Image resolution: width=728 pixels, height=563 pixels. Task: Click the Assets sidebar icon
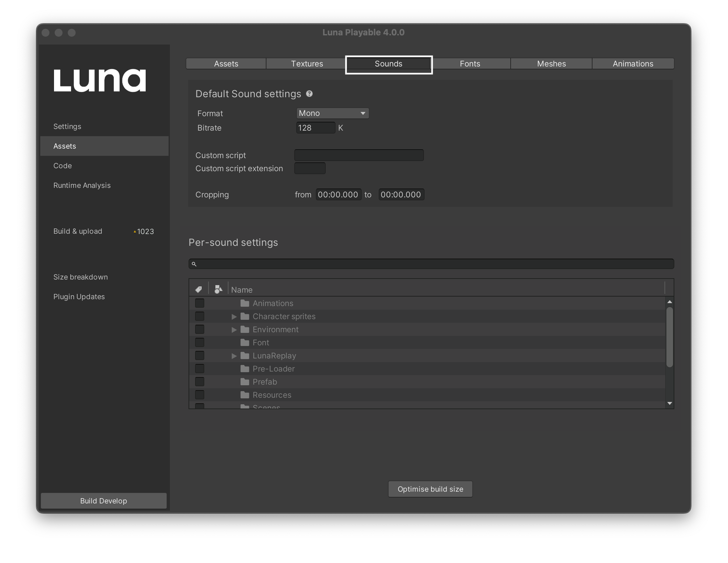tap(64, 145)
